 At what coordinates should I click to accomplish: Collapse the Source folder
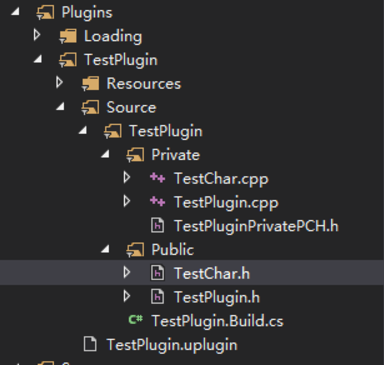tap(60, 107)
